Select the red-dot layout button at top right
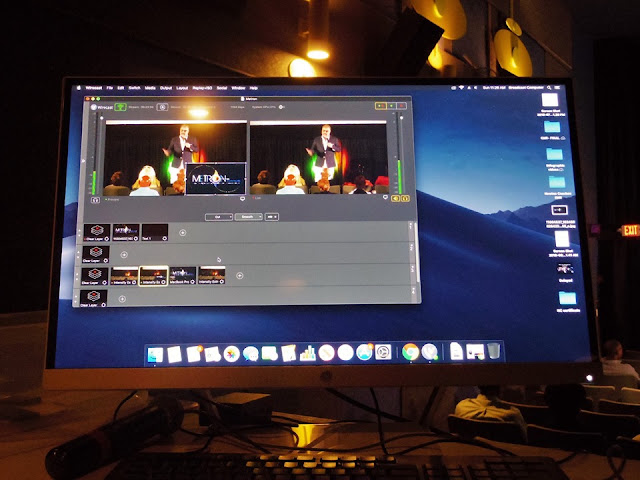 coord(402,106)
